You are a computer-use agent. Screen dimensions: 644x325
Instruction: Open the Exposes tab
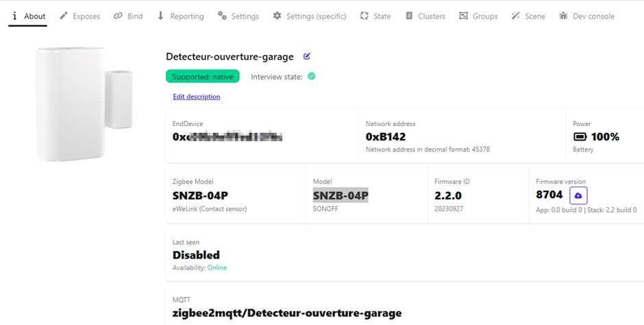point(79,16)
